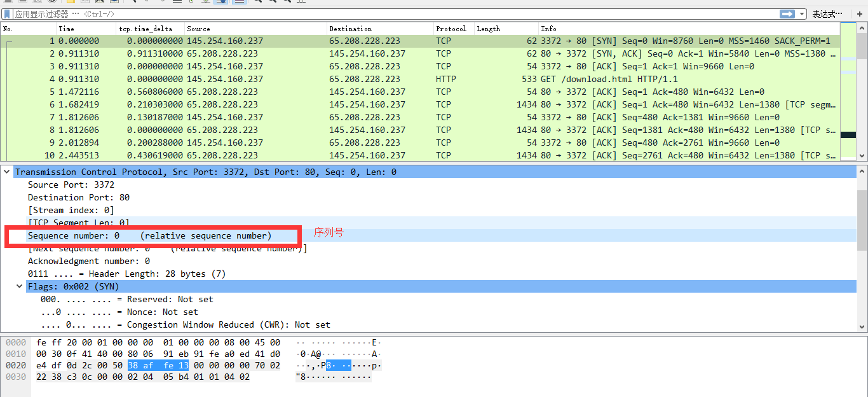The image size is (868, 397).
Task: Click the filter bookmark icon
Action: [x=6, y=13]
